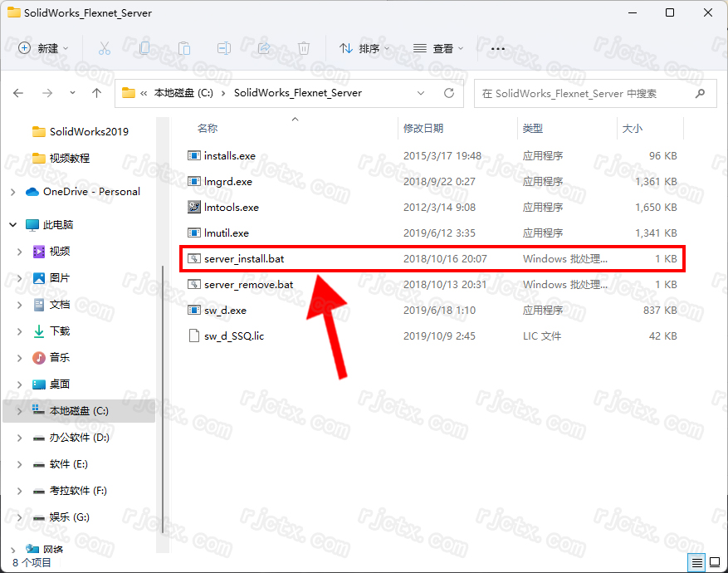Image resolution: width=728 pixels, height=573 pixels.
Task: Click the Refresh button in address bar
Action: [449, 93]
